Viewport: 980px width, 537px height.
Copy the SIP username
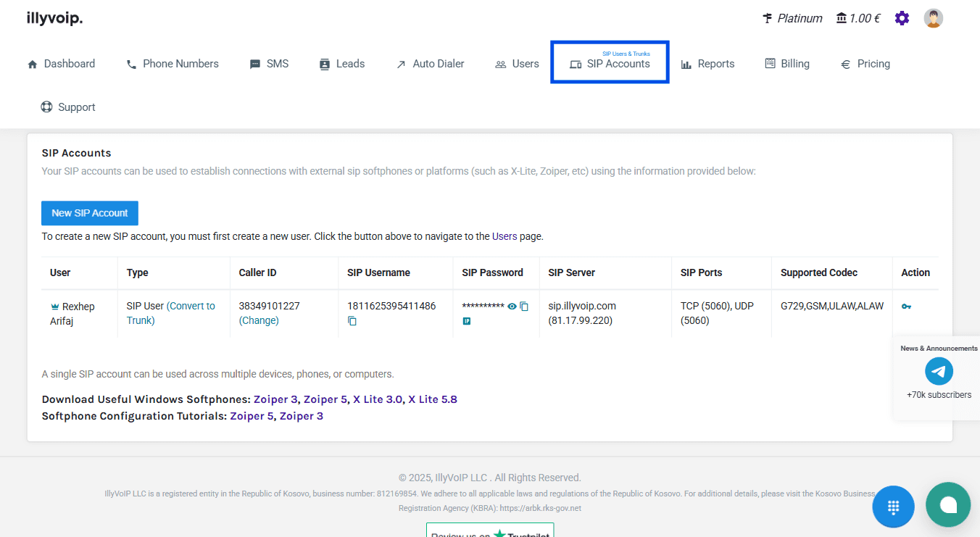coord(352,321)
